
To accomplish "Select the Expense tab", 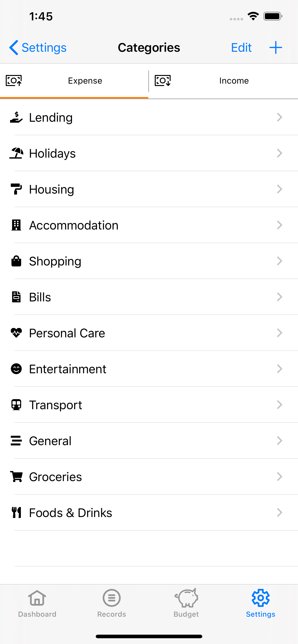I will (74, 81).
